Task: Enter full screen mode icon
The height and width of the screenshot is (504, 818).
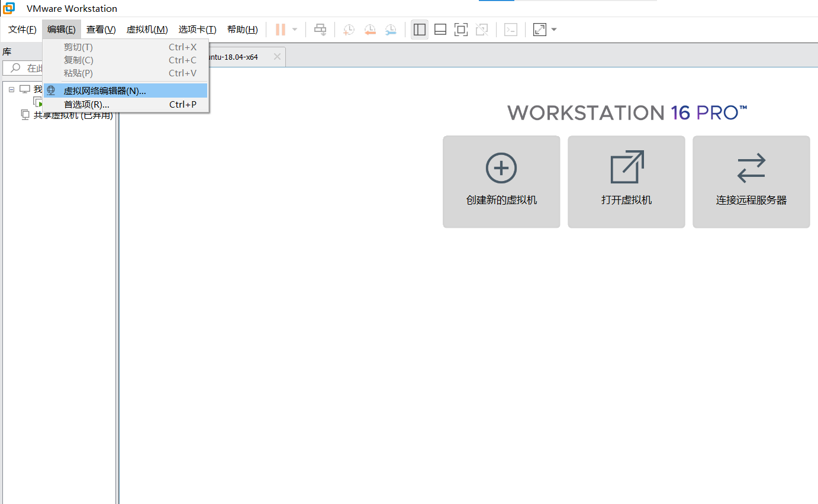Action: click(x=461, y=30)
